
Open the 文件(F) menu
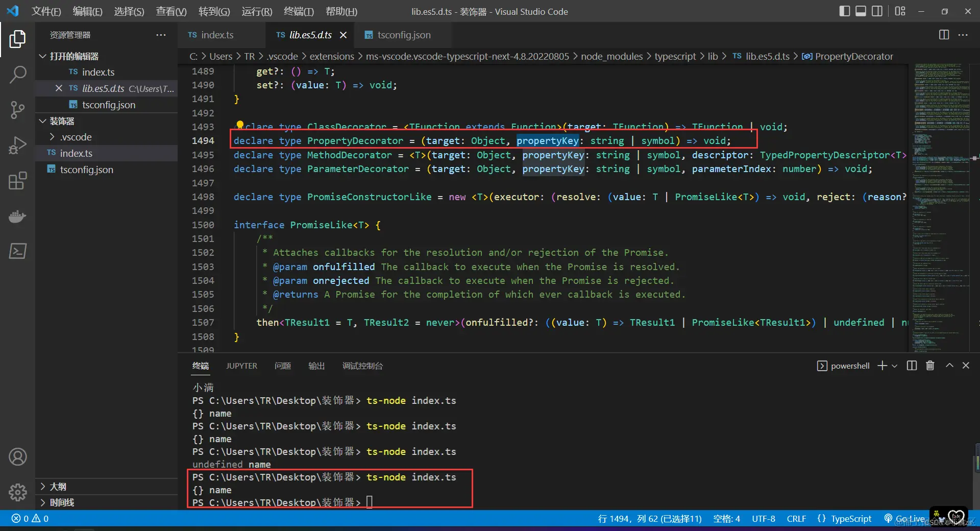pos(46,11)
